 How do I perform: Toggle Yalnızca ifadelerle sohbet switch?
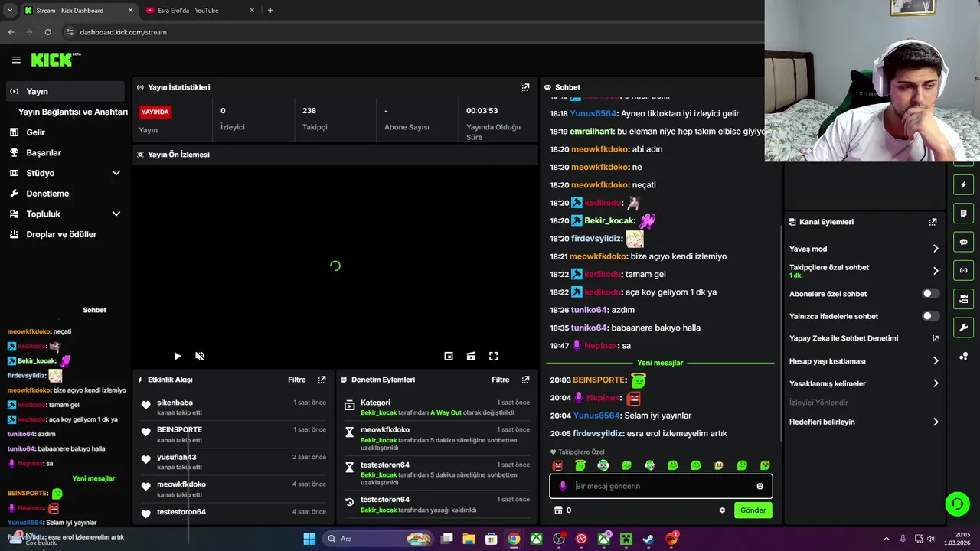930,316
